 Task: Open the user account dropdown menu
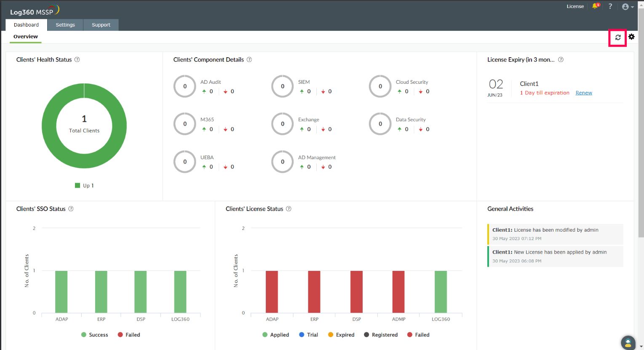(628, 7)
